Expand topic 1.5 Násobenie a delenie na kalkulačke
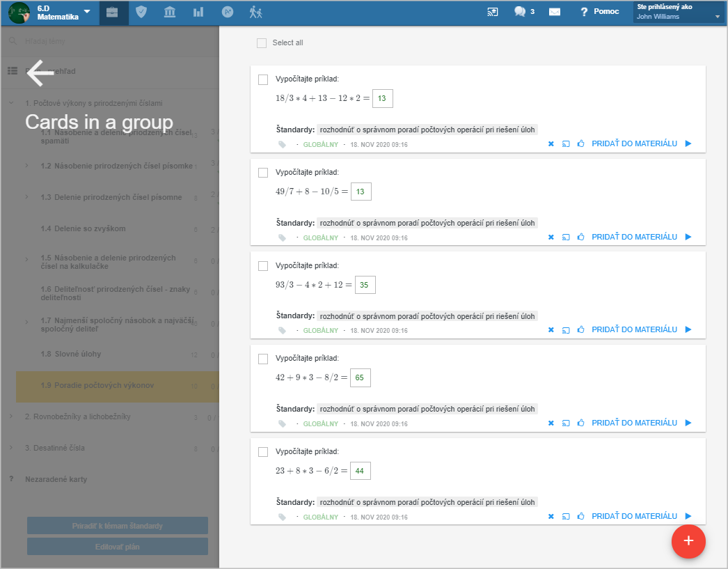Image resolution: width=728 pixels, height=569 pixels. coord(27,260)
